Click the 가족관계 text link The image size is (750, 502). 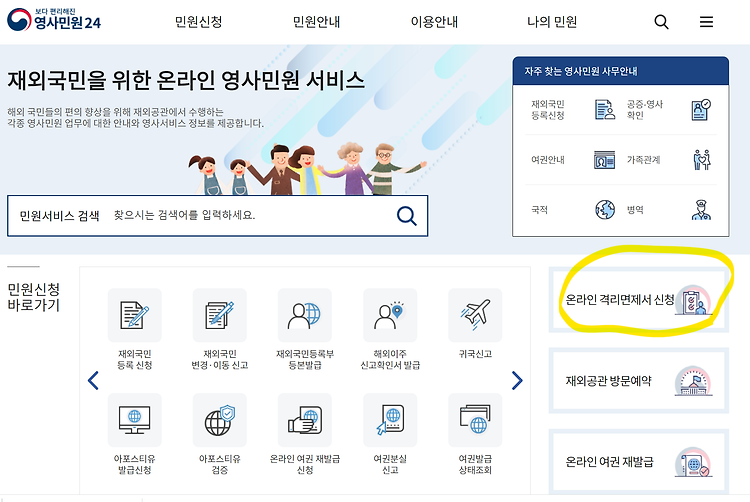643,160
